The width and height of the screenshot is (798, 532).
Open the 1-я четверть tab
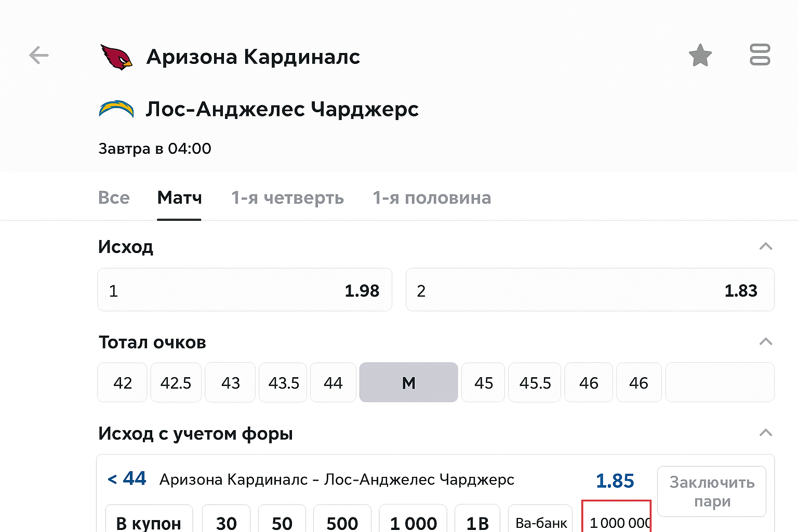pyautogui.click(x=287, y=198)
